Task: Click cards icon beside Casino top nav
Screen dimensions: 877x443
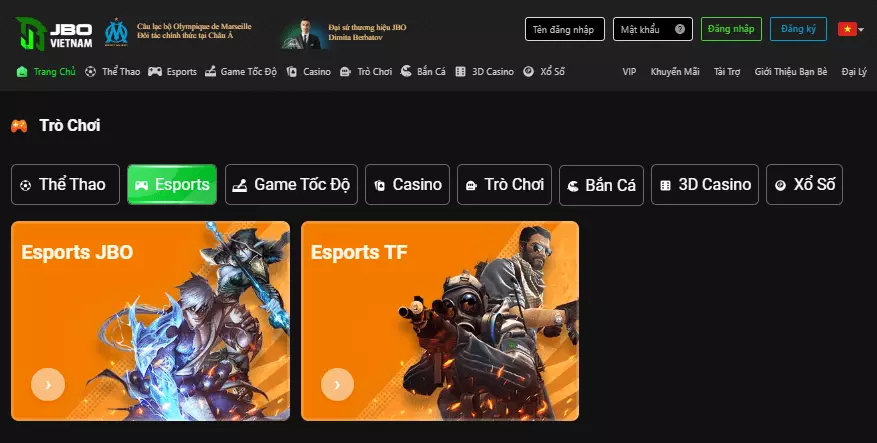Action: (291, 72)
